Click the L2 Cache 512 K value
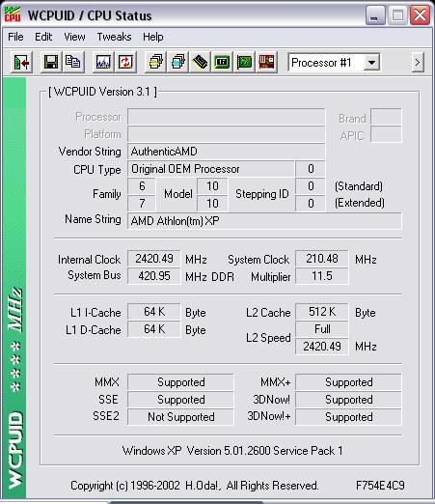435x504 pixels. coord(322,312)
